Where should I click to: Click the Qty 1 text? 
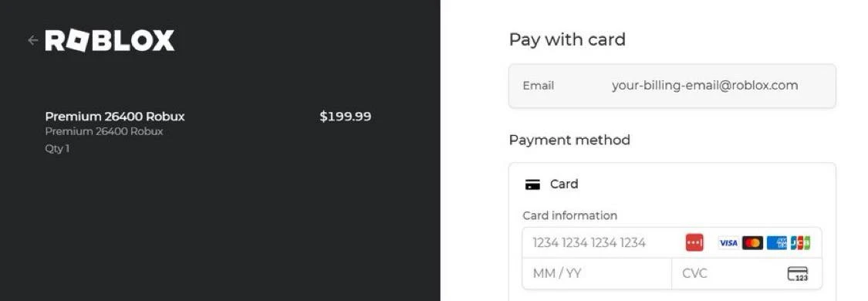pyautogui.click(x=57, y=149)
